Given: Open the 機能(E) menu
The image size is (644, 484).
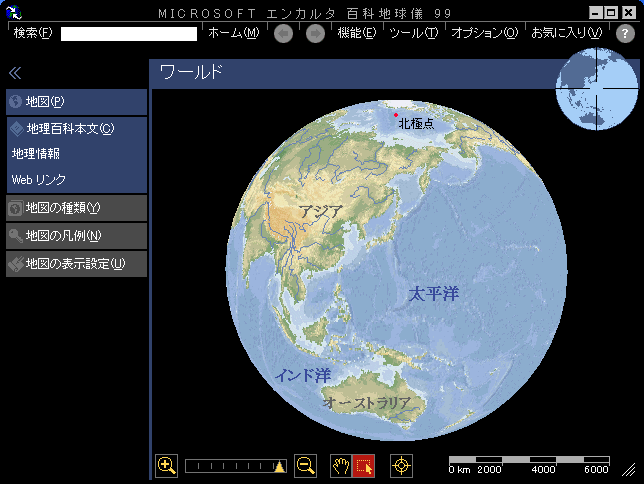Looking at the screenshot, I should tap(356, 32).
